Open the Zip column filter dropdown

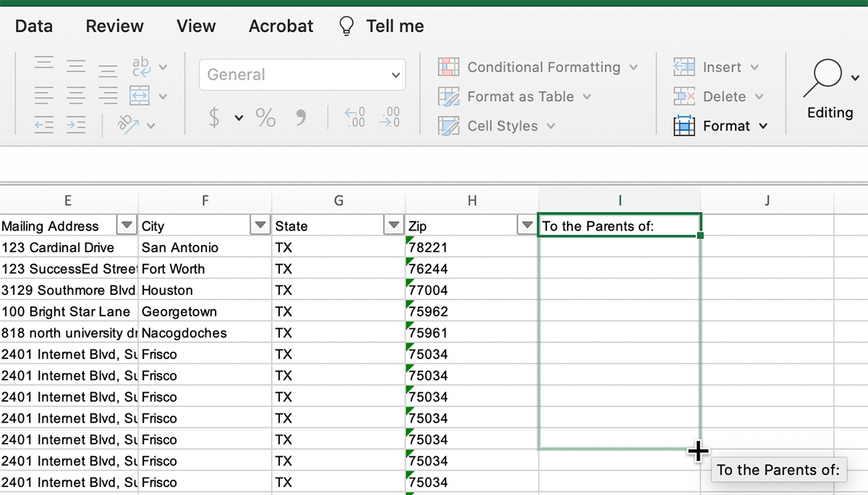tap(526, 225)
